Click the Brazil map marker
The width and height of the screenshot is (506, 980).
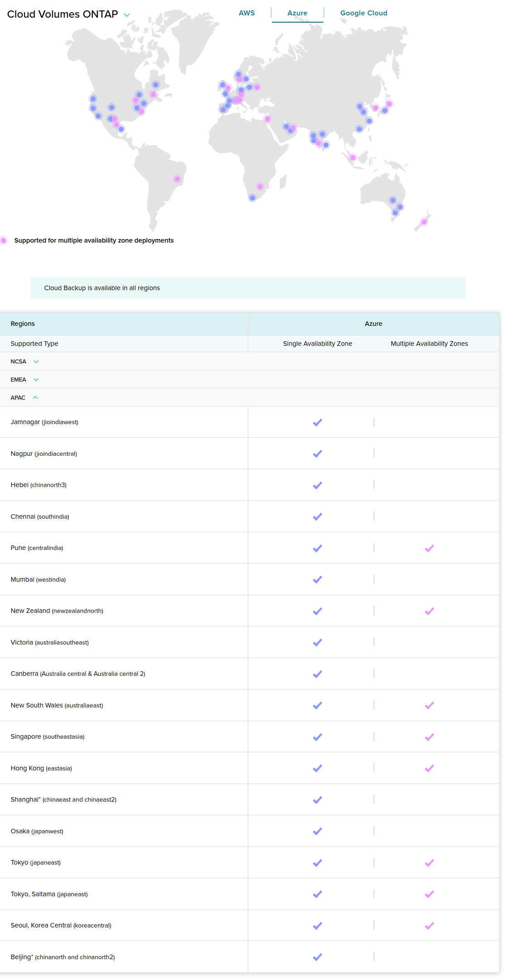(x=177, y=179)
